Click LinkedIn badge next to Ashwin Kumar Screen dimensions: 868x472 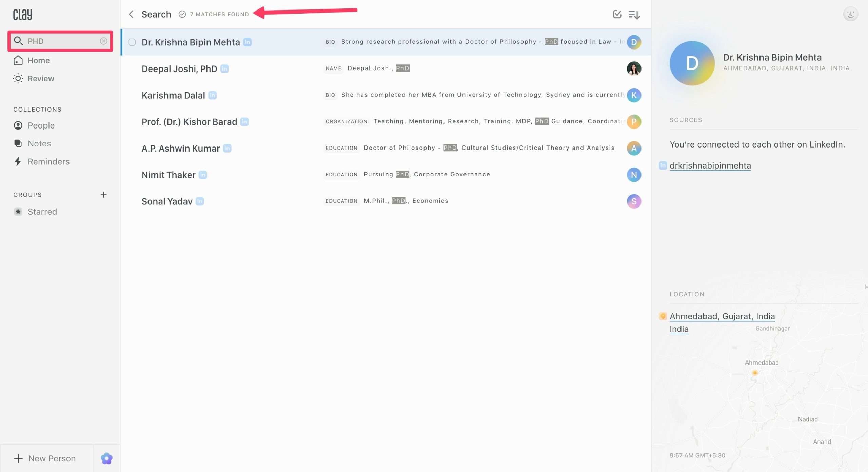tap(227, 148)
